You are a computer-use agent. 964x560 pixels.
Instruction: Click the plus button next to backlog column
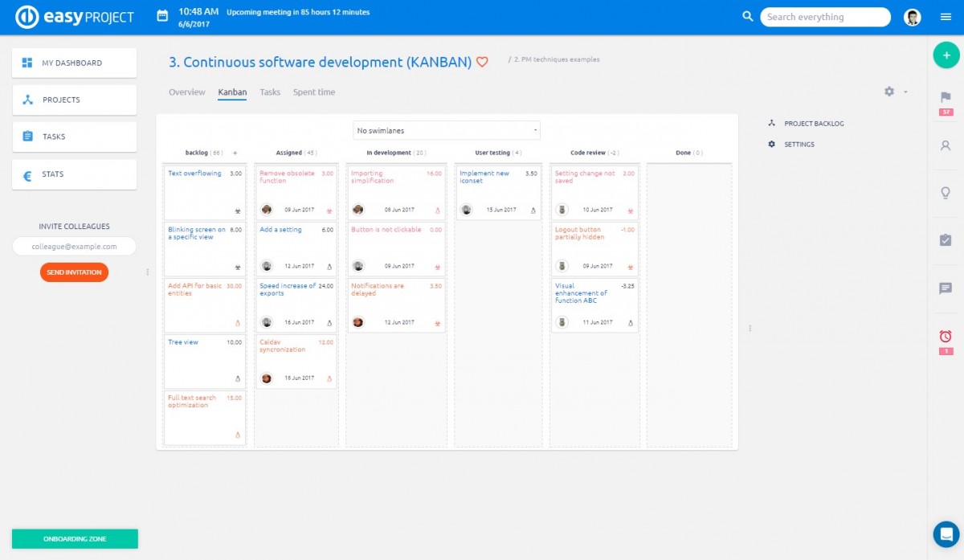tap(234, 152)
